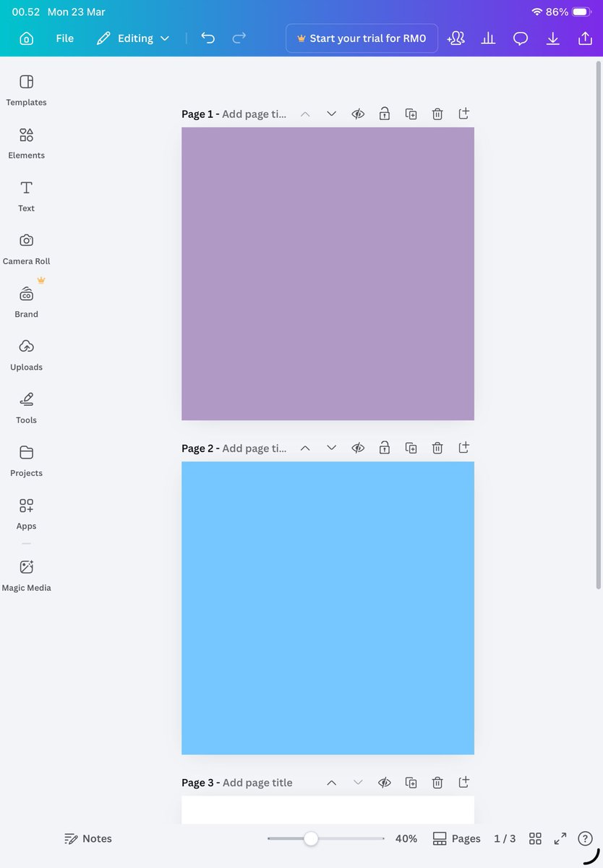603x868 pixels.
Task: Download the design
Action: (553, 38)
